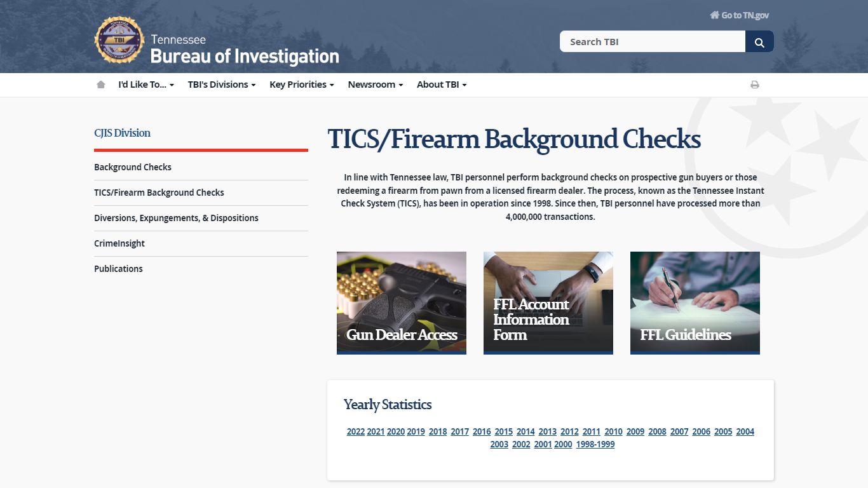
Task: Open 2018 yearly statistics
Action: click(438, 431)
